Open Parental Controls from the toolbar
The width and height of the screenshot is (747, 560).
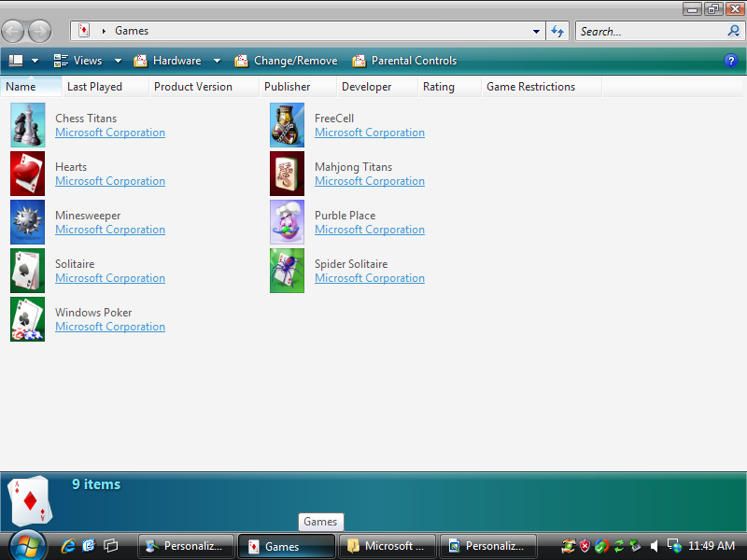tap(404, 61)
